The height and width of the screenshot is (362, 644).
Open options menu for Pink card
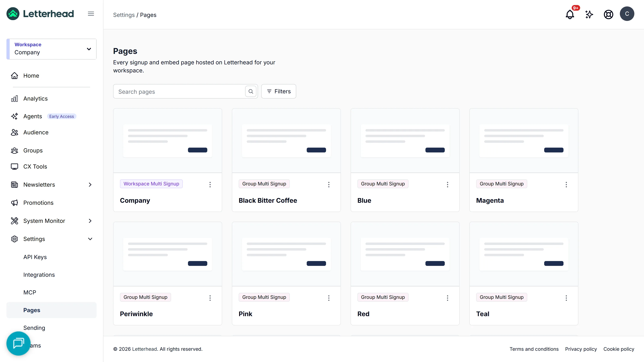click(x=329, y=298)
